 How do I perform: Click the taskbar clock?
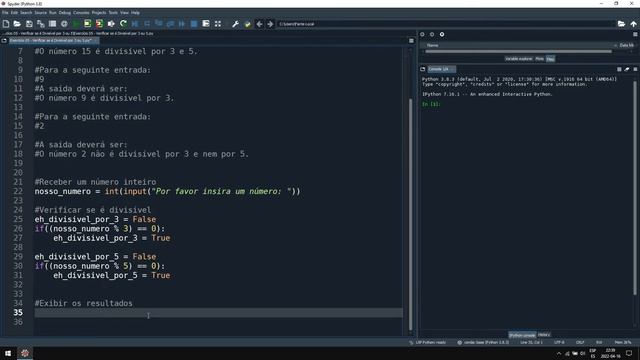(x=610, y=353)
